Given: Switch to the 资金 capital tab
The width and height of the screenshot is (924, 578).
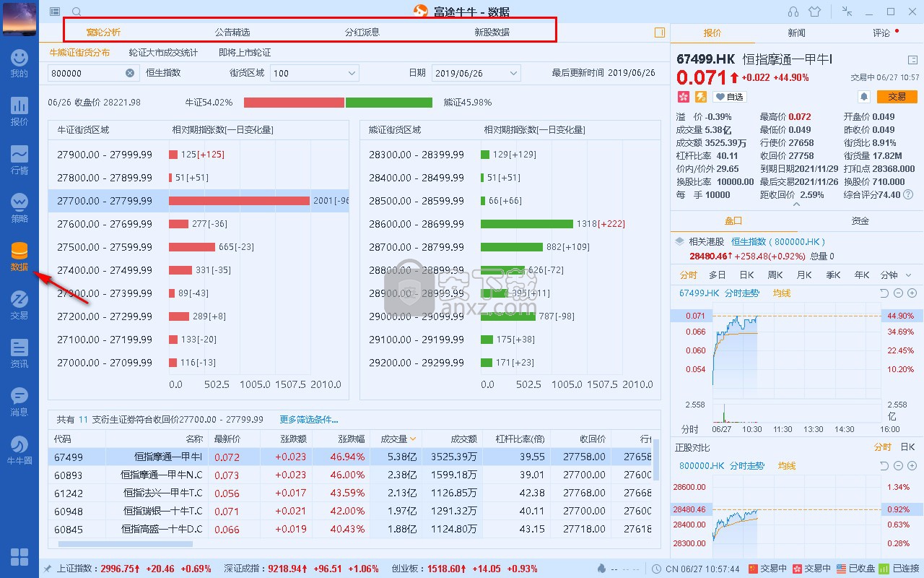Looking at the screenshot, I should [x=860, y=220].
